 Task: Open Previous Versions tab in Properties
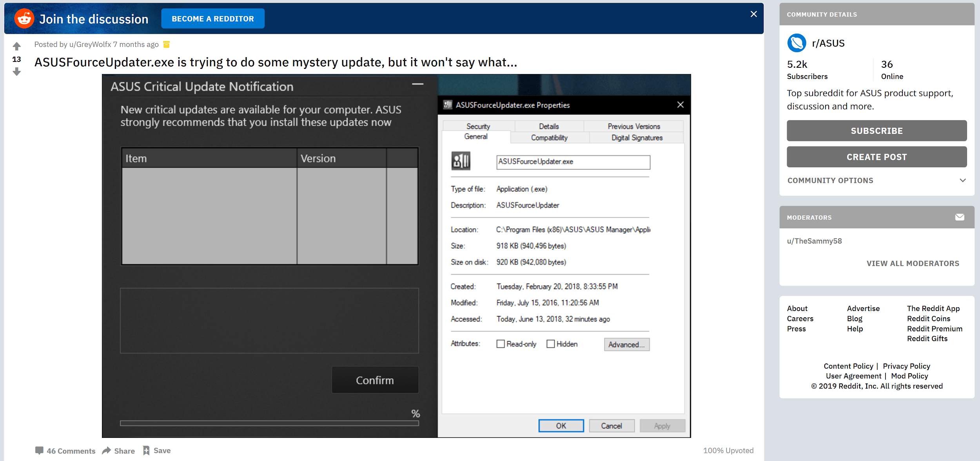pyautogui.click(x=633, y=126)
